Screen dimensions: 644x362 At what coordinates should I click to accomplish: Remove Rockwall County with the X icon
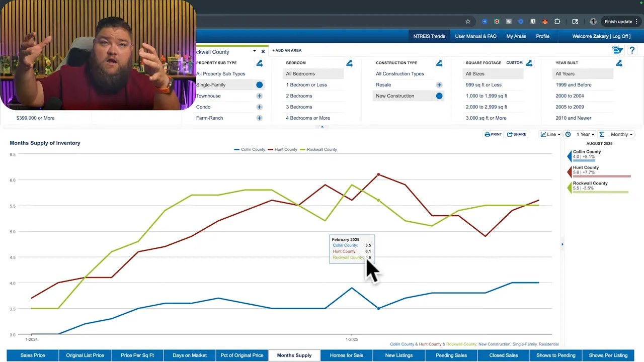click(263, 52)
